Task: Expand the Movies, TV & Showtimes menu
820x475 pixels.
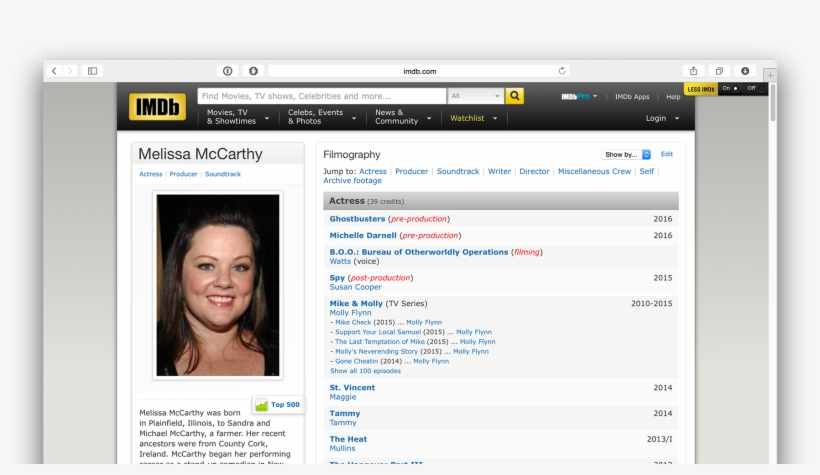Action: coord(238,117)
